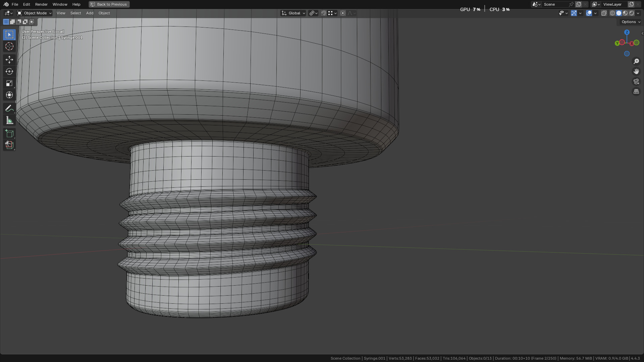This screenshot has width=644, height=362.
Task: Activate the Annotate pencil tool
Action: tap(9, 108)
